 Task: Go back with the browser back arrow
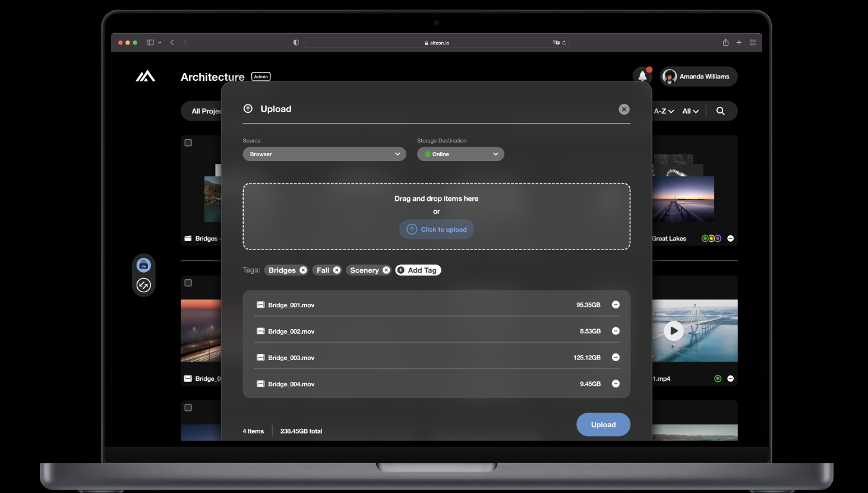(x=172, y=43)
